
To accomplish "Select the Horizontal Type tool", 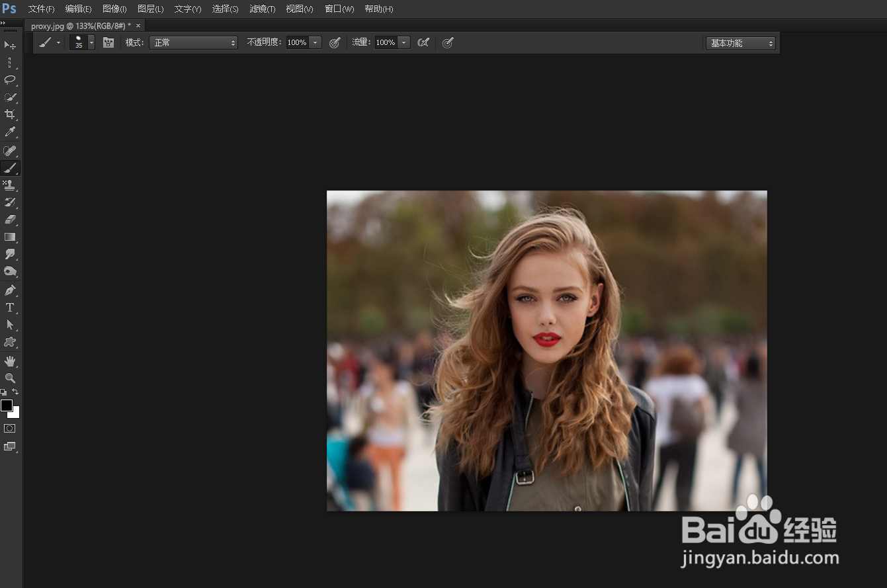I will pos(10,307).
